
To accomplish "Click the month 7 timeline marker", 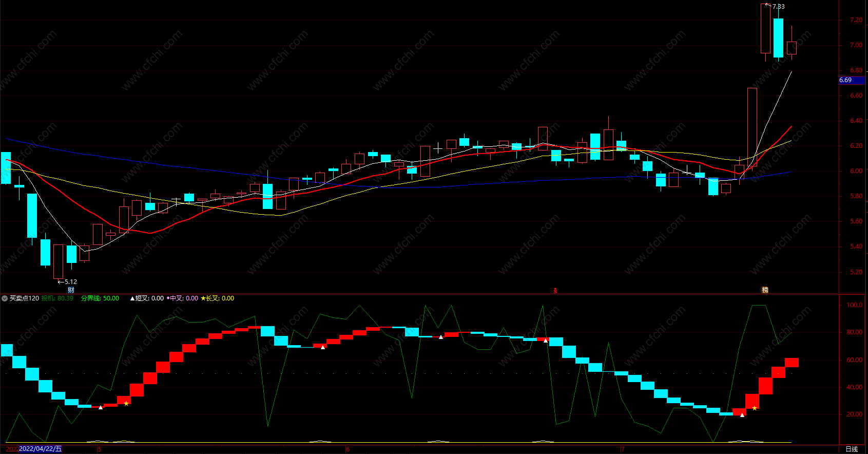I will tap(623, 449).
